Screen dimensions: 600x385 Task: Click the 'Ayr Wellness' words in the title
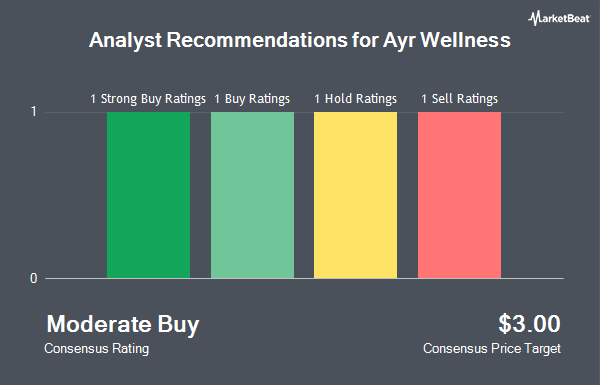[447, 40]
